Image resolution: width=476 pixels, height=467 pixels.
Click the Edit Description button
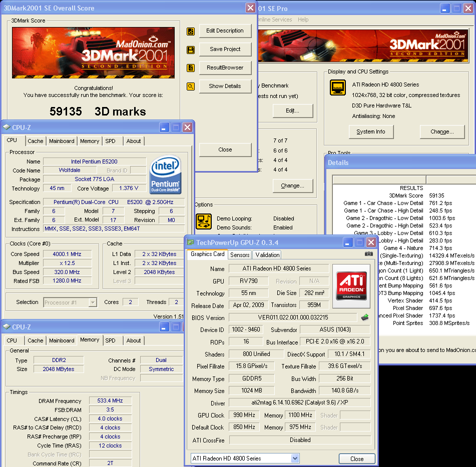coord(225,30)
